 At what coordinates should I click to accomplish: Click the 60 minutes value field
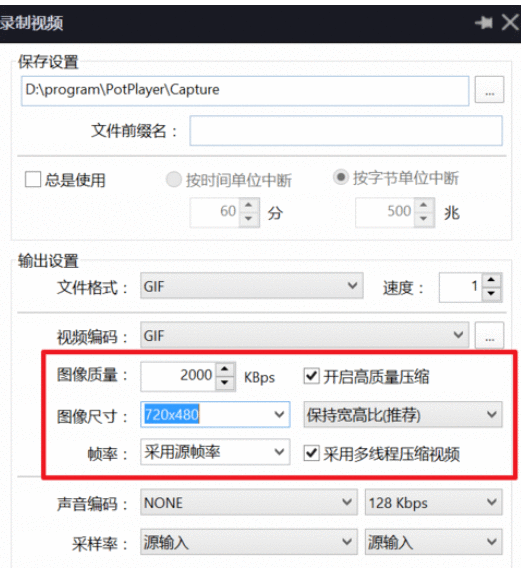click(x=215, y=212)
